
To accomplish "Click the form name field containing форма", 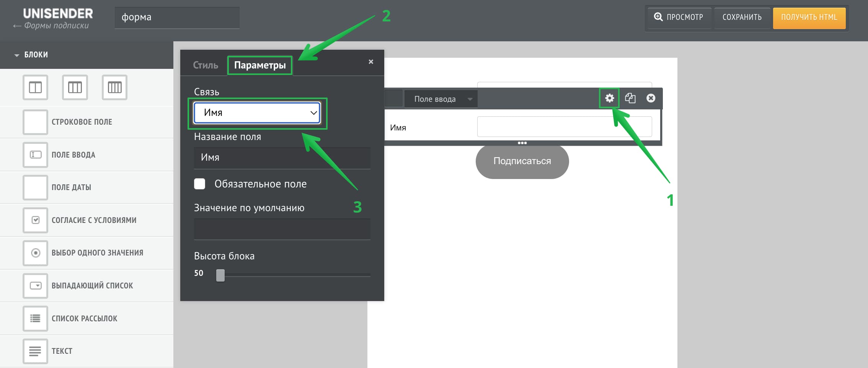I will pos(177,17).
